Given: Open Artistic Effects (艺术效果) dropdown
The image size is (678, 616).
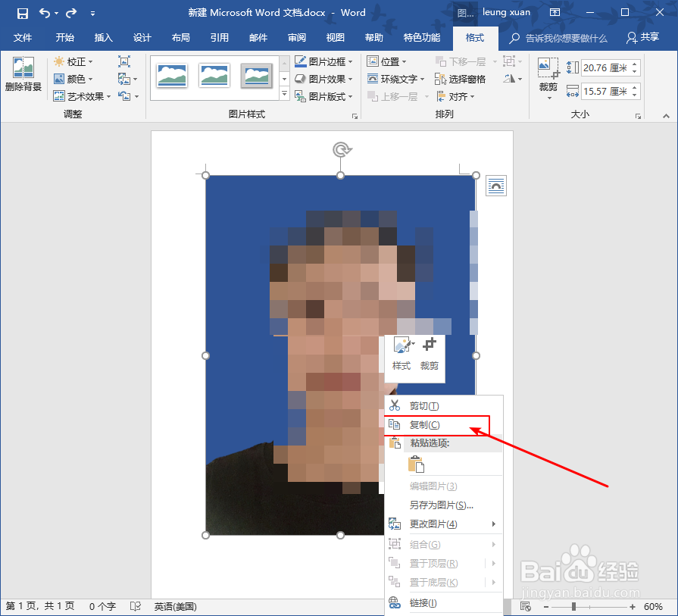Looking at the screenshot, I should [82, 96].
